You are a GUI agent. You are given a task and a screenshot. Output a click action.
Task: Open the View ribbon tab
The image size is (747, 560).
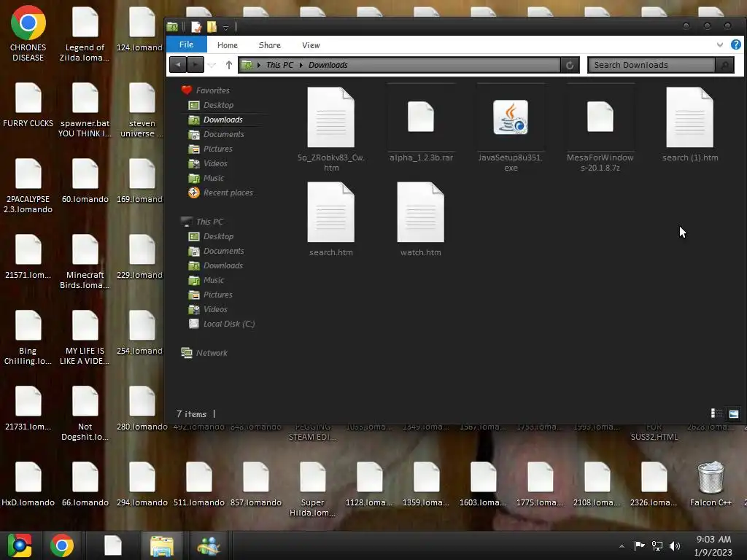coord(311,45)
